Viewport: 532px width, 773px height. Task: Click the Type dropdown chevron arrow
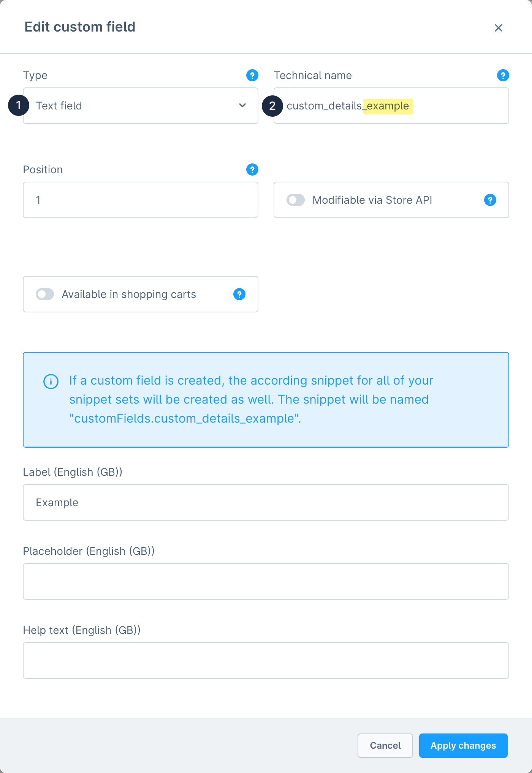tap(242, 106)
